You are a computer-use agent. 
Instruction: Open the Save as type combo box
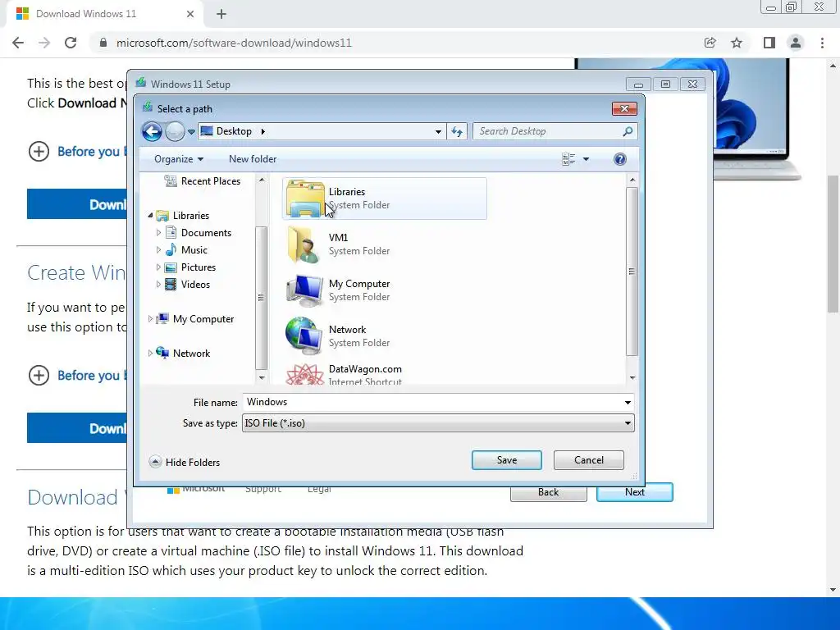(438, 423)
